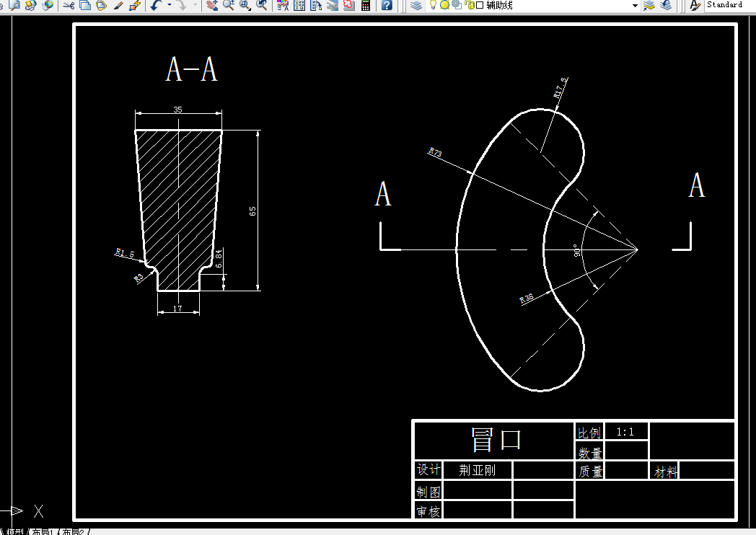This screenshot has width=756, height=535.
Task: Activate the Match Properties brush
Action: click(x=118, y=5)
